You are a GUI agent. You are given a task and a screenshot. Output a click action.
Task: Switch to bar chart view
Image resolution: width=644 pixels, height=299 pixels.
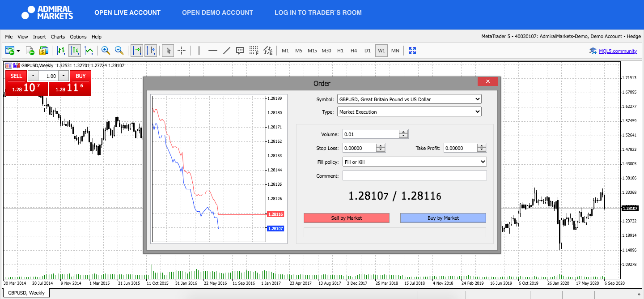(61, 51)
